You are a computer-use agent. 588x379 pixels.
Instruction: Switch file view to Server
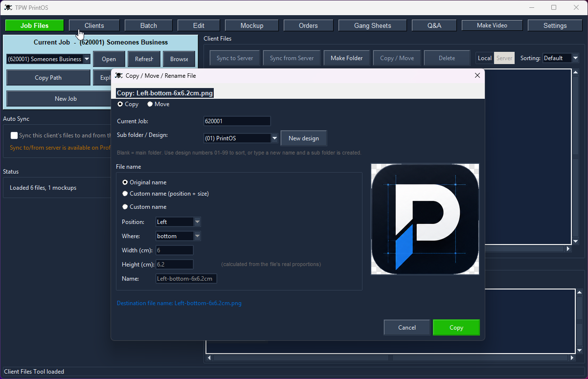point(504,58)
